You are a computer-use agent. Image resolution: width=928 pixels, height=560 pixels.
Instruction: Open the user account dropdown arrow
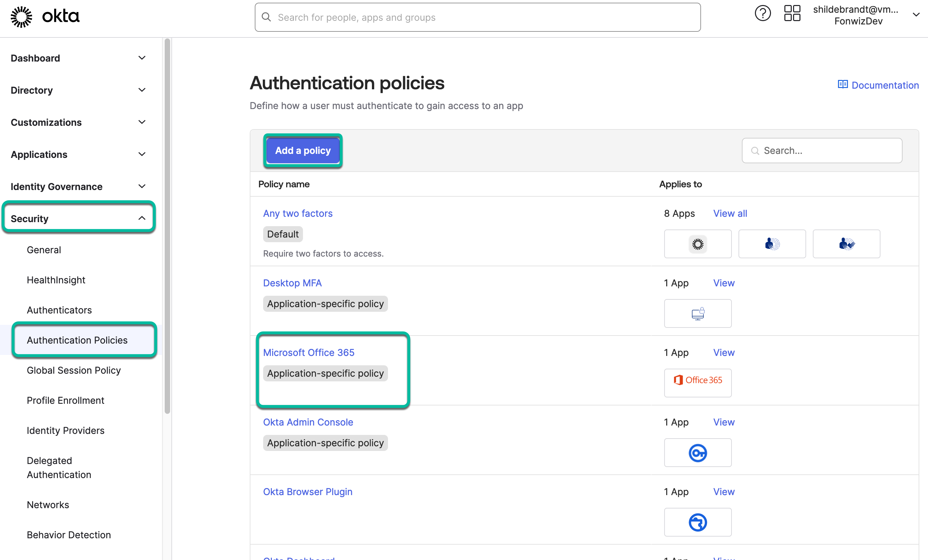click(916, 15)
